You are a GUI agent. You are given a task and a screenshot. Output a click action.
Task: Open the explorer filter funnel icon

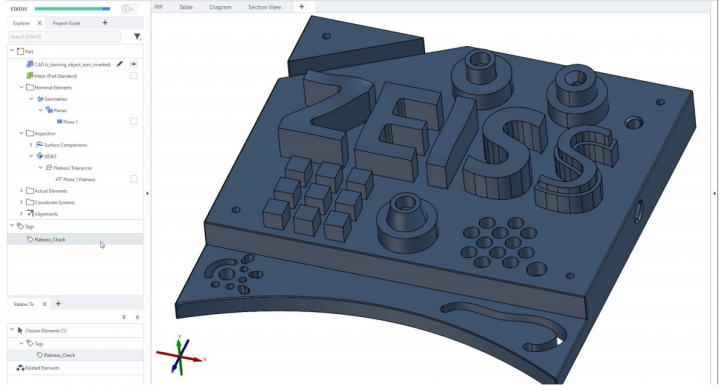[137, 37]
